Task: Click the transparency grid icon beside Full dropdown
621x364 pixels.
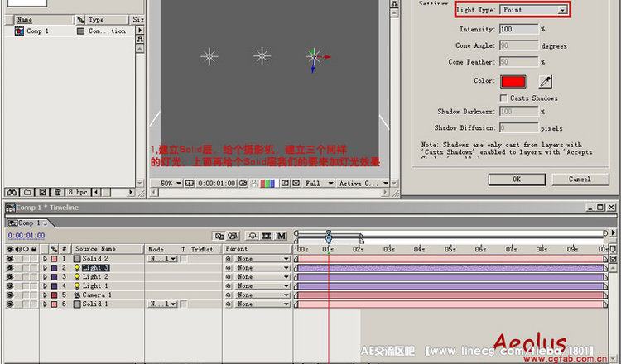Action: click(x=296, y=183)
